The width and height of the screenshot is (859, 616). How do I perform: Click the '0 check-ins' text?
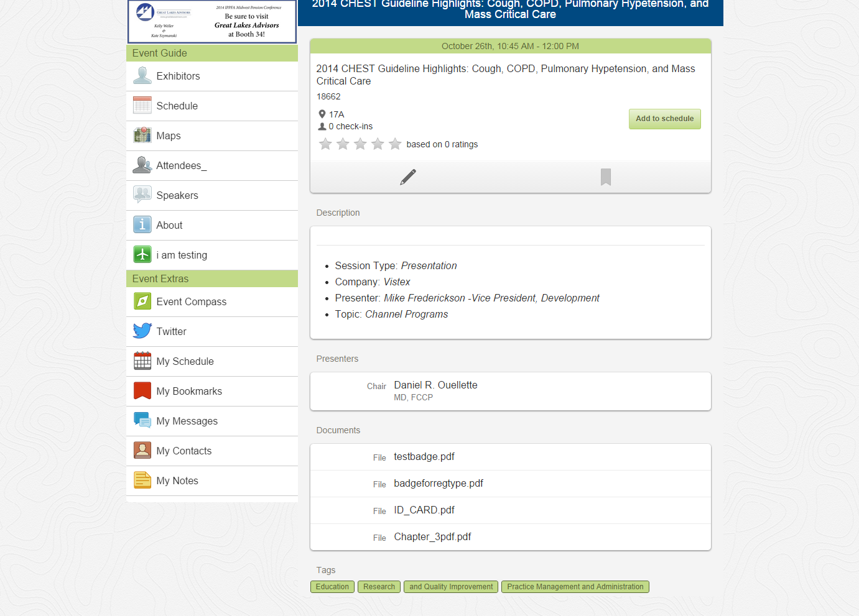point(351,126)
